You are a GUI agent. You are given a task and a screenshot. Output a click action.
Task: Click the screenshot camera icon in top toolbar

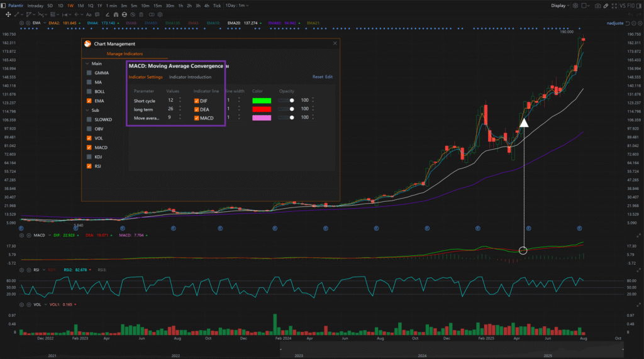coord(597,6)
